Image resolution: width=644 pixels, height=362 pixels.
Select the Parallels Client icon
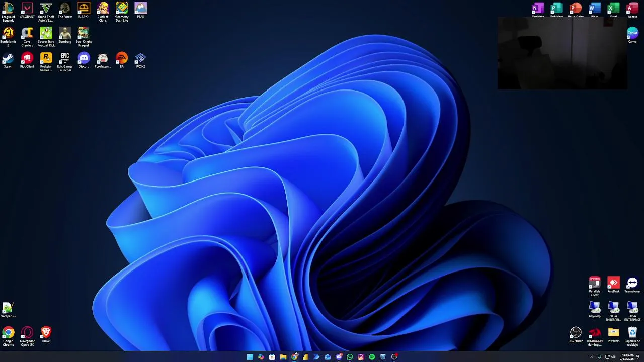[595, 287]
